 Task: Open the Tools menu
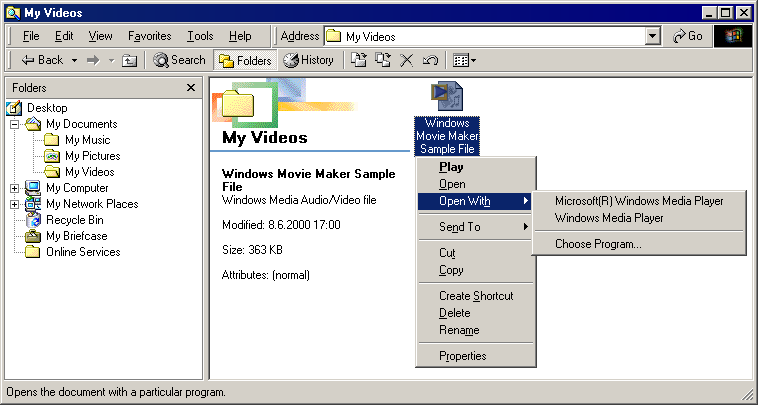(200, 36)
